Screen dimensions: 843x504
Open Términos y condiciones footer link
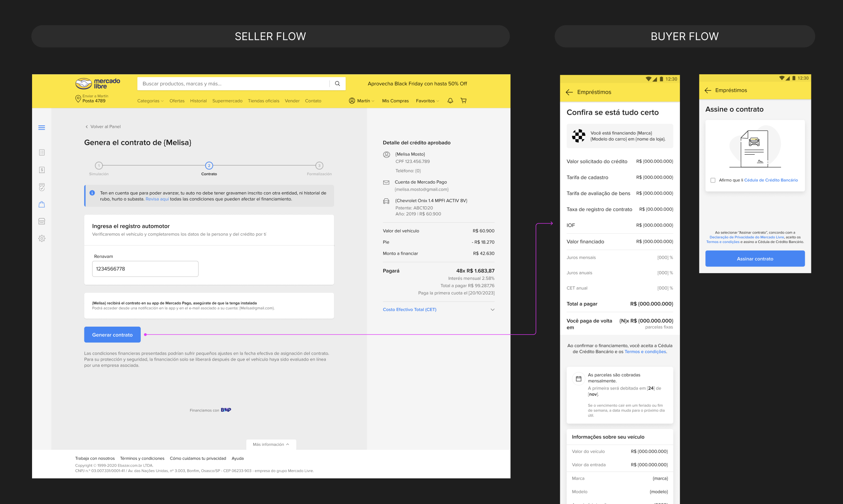pos(142,459)
